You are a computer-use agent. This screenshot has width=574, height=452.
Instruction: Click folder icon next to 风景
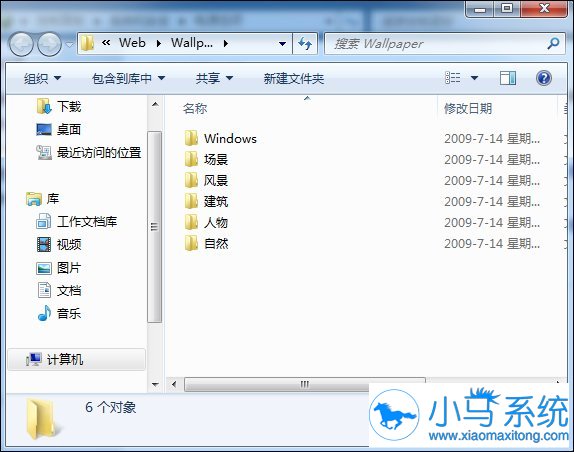pos(191,180)
